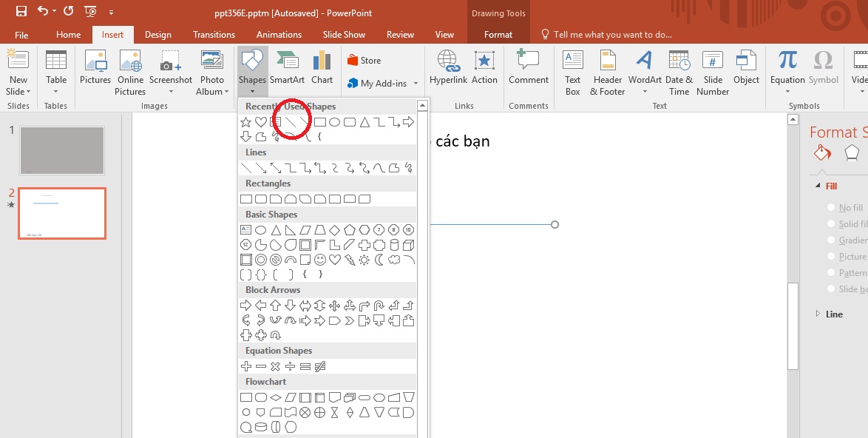
Task: Select the up arrow in Block Arrows
Action: click(x=276, y=305)
